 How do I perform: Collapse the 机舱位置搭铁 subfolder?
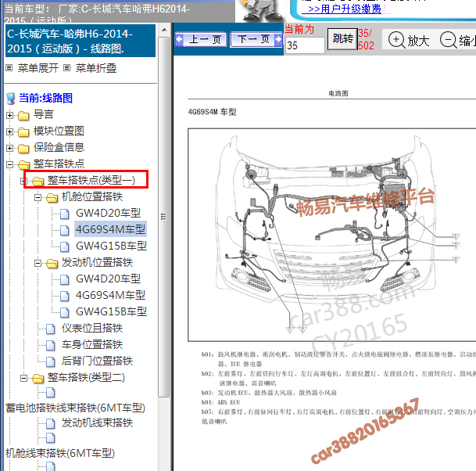point(38,197)
